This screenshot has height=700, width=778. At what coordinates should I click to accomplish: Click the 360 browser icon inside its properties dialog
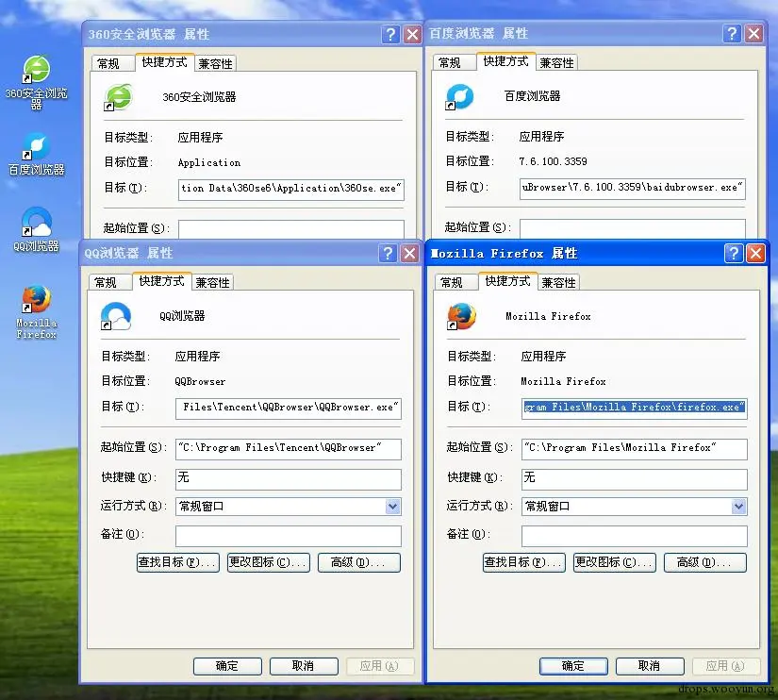coord(118,97)
